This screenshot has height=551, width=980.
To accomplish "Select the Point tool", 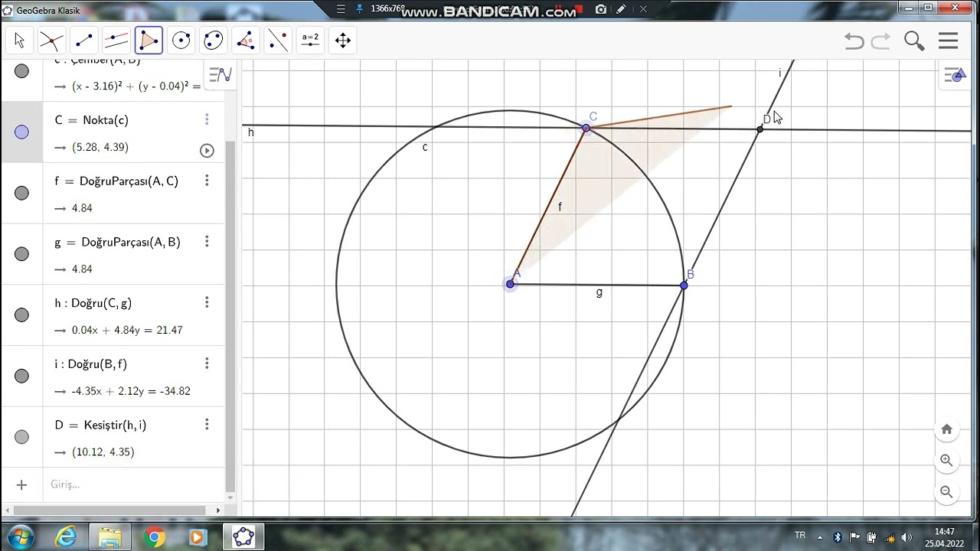I will pos(51,41).
